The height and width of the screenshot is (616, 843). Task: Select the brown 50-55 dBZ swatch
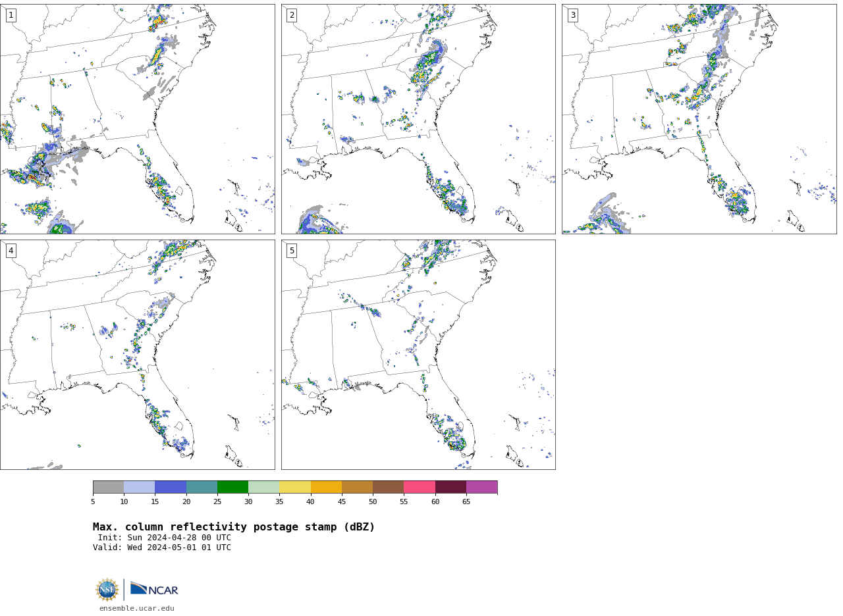(388, 487)
